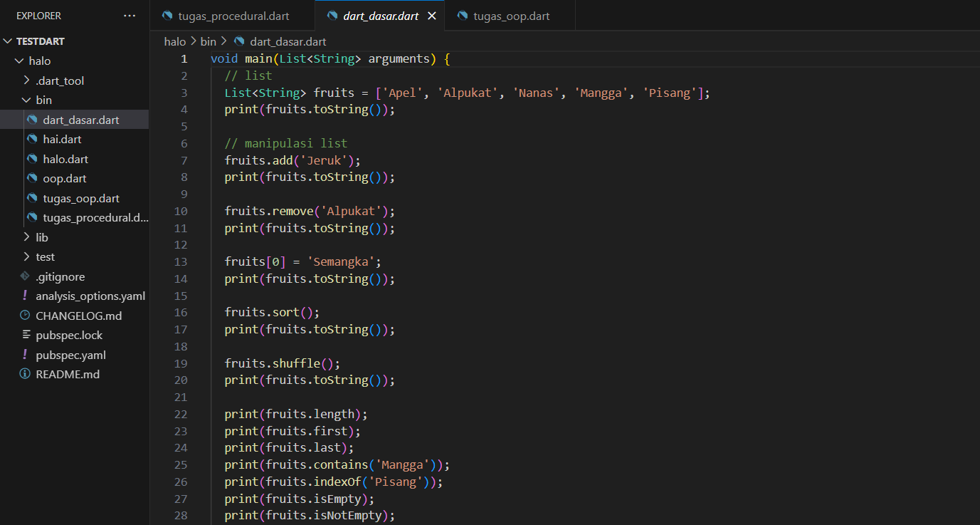The image size is (980, 525).
Task: Click the bin breadcrumb segment
Action: [x=208, y=41]
